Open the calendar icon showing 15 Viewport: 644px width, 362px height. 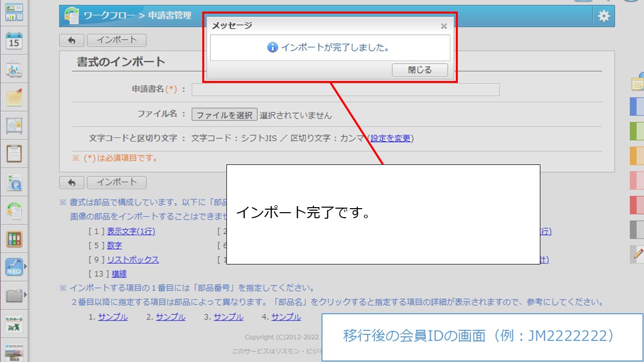click(14, 41)
